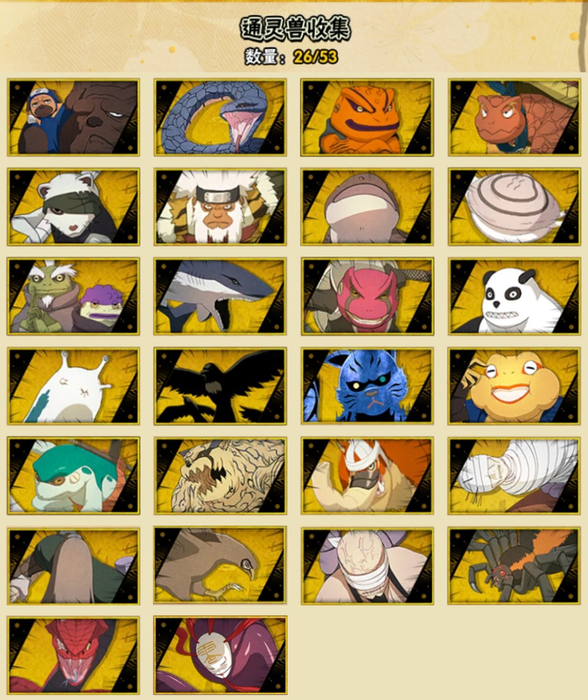Viewport: 588px width, 700px height.
Task: Choose the pink masked toad card
Action: pyautogui.click(x=367, y=296)
